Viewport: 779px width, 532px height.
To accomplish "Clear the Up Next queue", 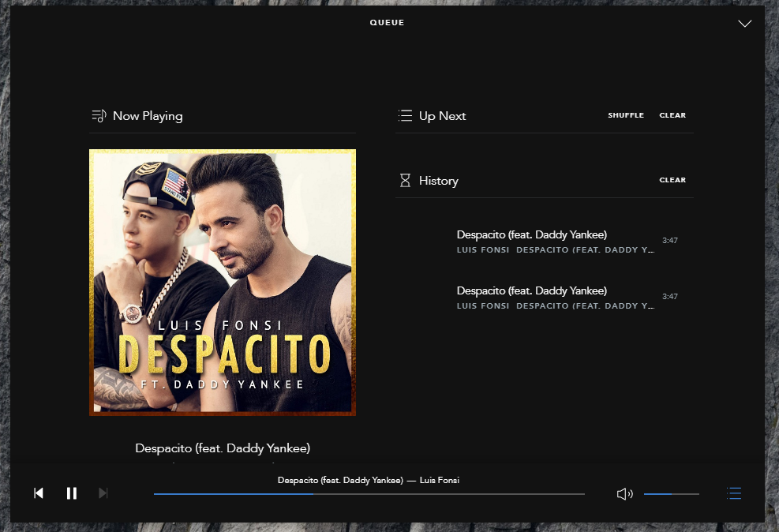I will 672,115.
